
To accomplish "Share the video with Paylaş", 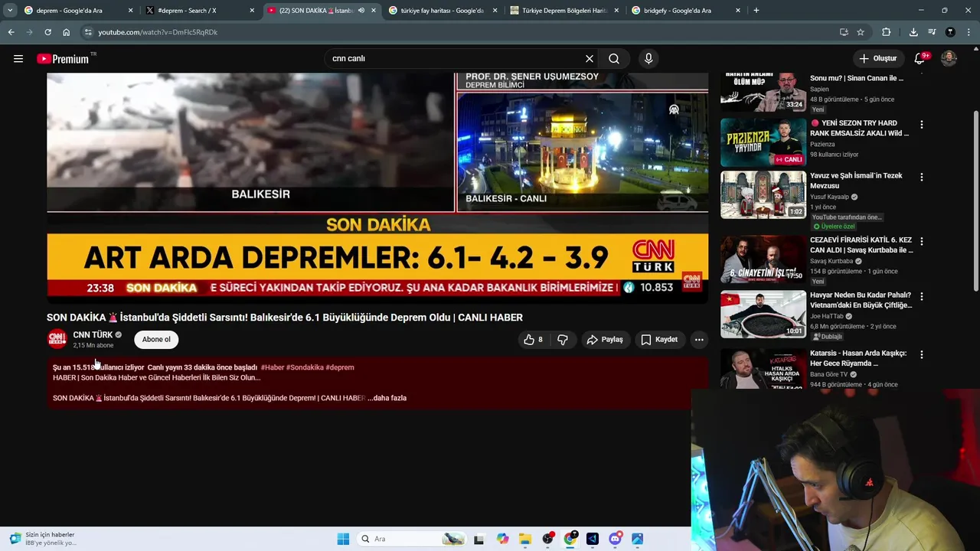I will pyautogui.click(x=605, y=339).
